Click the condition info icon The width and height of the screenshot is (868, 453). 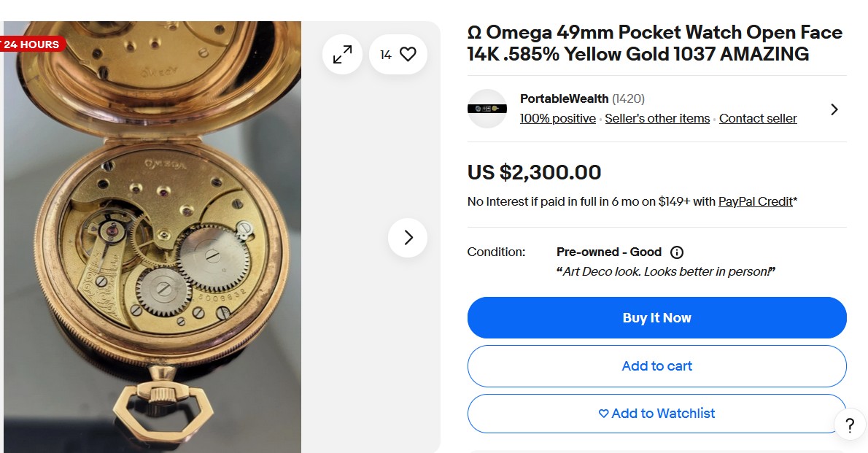[677, 252]
